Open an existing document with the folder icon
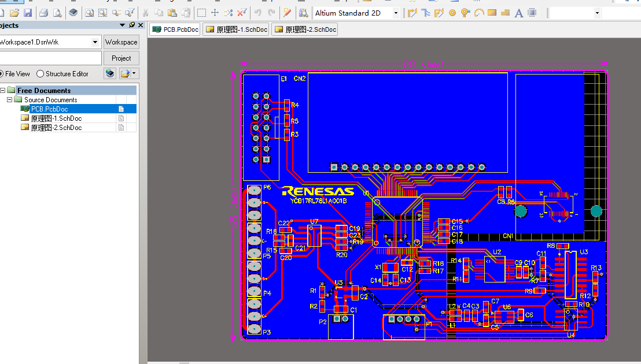 [x=14, y=13]
